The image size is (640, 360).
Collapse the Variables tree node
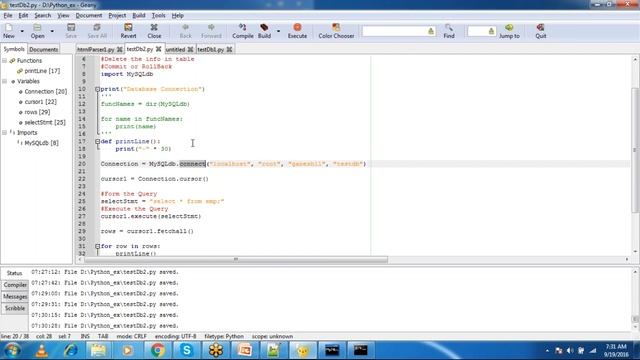pos(5,81)
